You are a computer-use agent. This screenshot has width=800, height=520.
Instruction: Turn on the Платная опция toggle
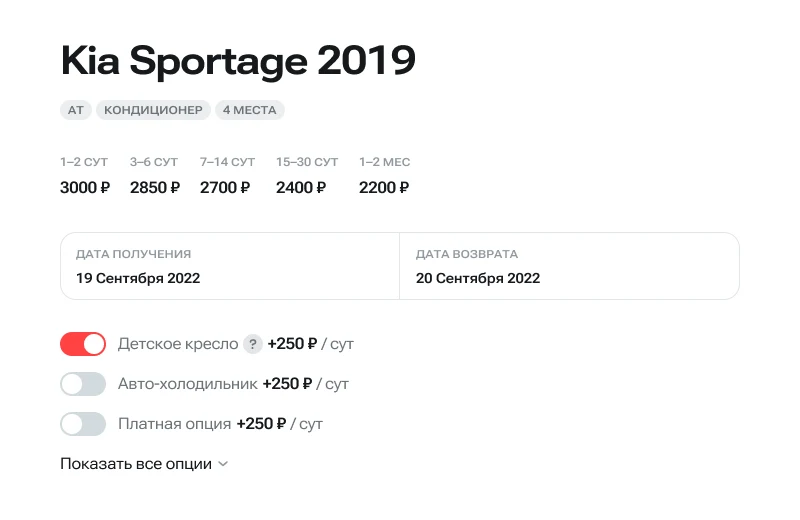coord(83,424)
